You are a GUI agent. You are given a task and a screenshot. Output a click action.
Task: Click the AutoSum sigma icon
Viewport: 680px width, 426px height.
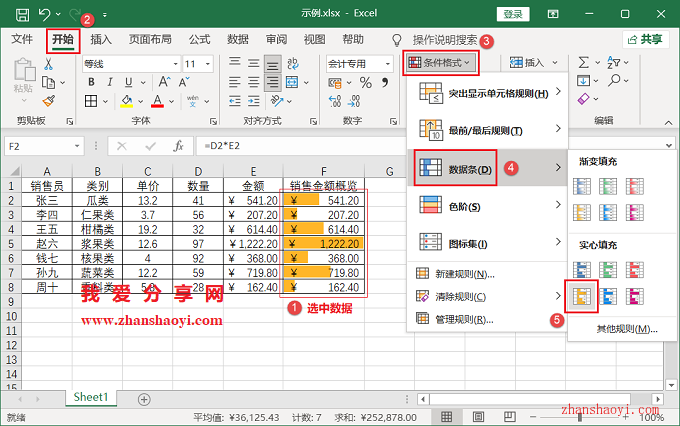[x=584, y=63]
